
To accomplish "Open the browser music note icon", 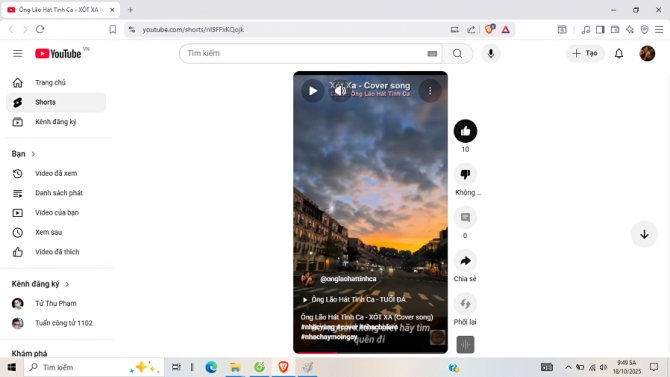I will 585,29.
